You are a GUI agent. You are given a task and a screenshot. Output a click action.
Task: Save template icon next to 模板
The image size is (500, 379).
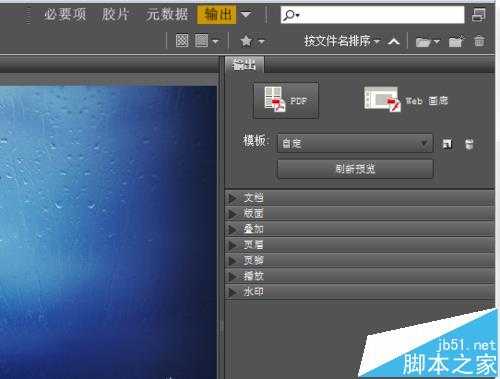click(447, 144)
